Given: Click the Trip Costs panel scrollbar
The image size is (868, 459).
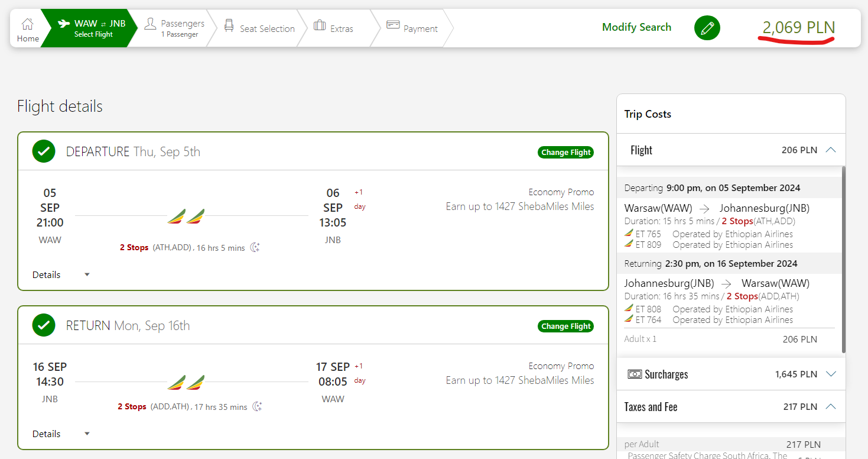Looking at the screenshot, I should (843, 260).
